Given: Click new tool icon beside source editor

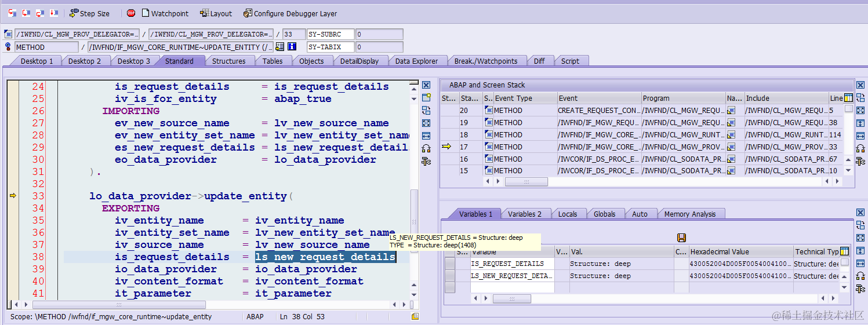Looking at the screenshot, I should (x=426, y=98).
